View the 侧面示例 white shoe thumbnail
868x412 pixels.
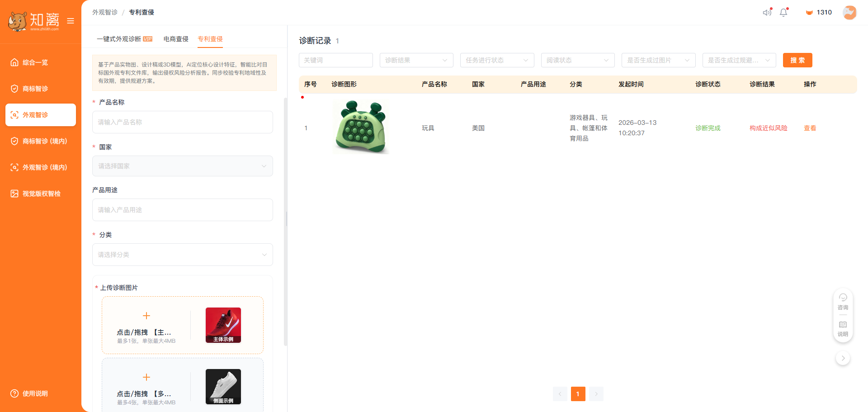point(223,387)
